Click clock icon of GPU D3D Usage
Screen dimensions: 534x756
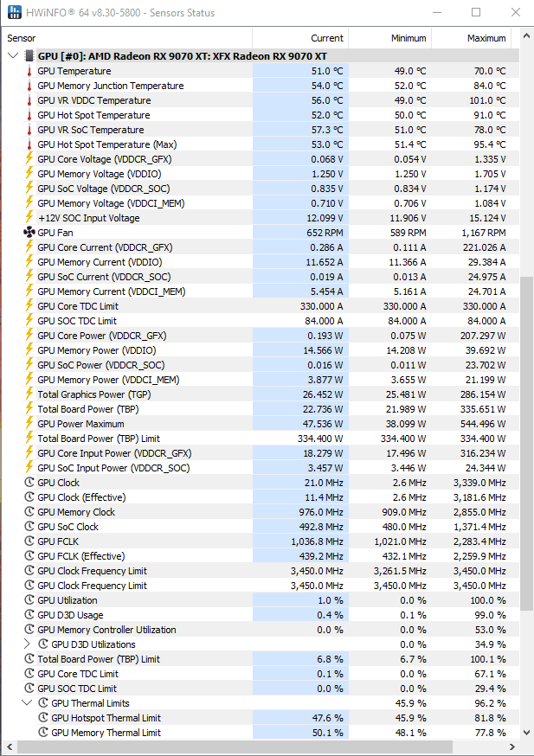tap(29, 615)
